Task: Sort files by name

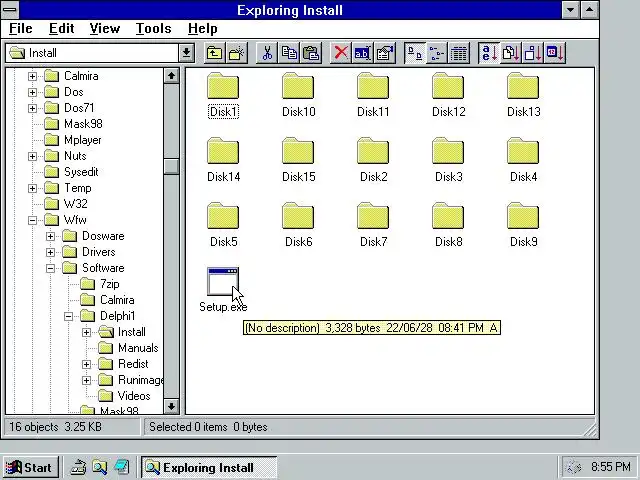Action: tap(489, 53)
